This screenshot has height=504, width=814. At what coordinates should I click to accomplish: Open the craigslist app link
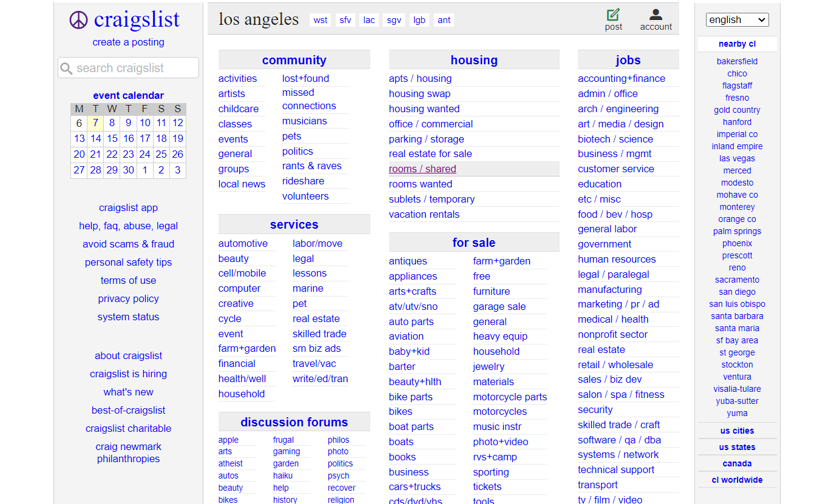tap(128, 207)
